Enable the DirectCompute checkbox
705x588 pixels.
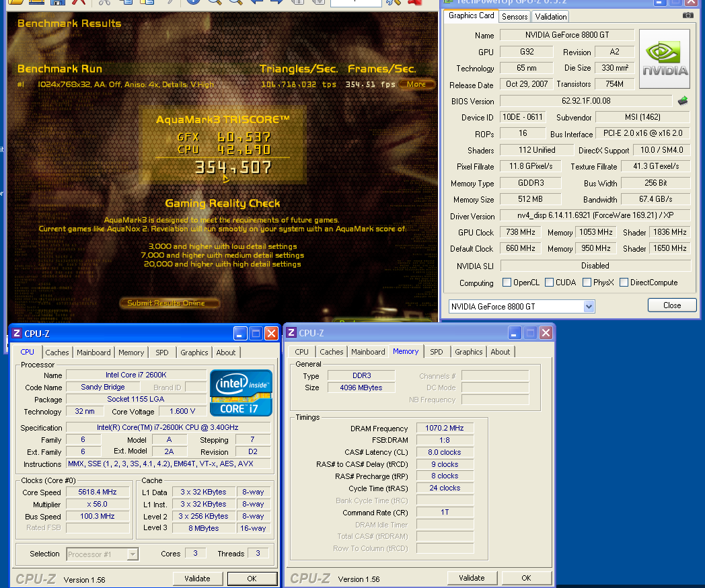624,283
